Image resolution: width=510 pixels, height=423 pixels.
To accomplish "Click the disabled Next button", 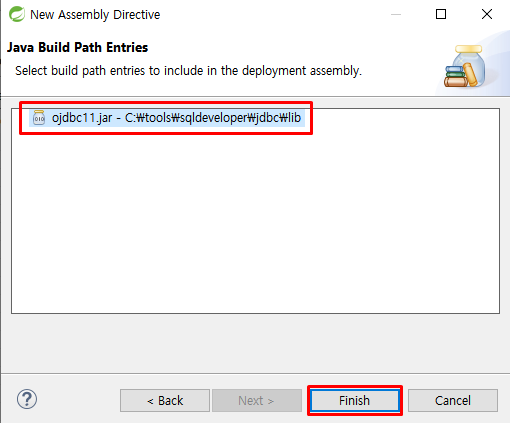I will (x=257, y=400).
